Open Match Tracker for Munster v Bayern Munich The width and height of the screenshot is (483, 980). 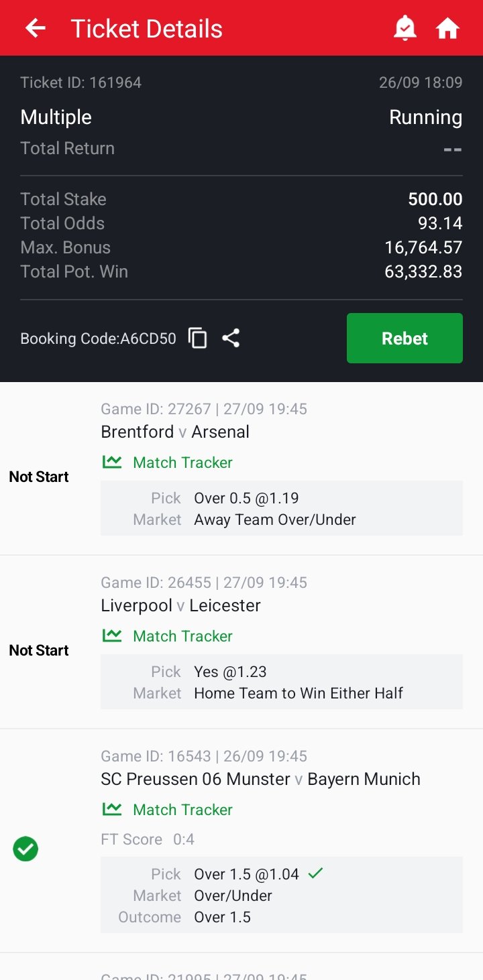point(182,810)
